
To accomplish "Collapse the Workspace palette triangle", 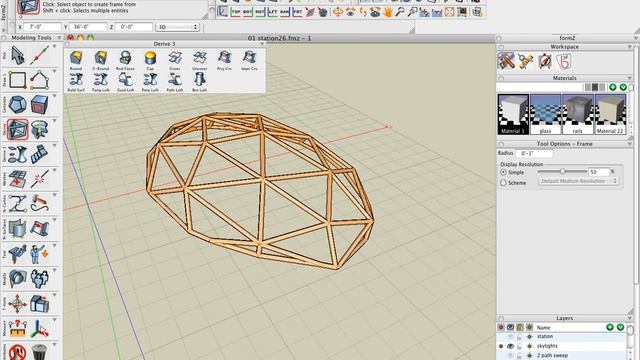I will pyautogui.click(x=630, y=47).
